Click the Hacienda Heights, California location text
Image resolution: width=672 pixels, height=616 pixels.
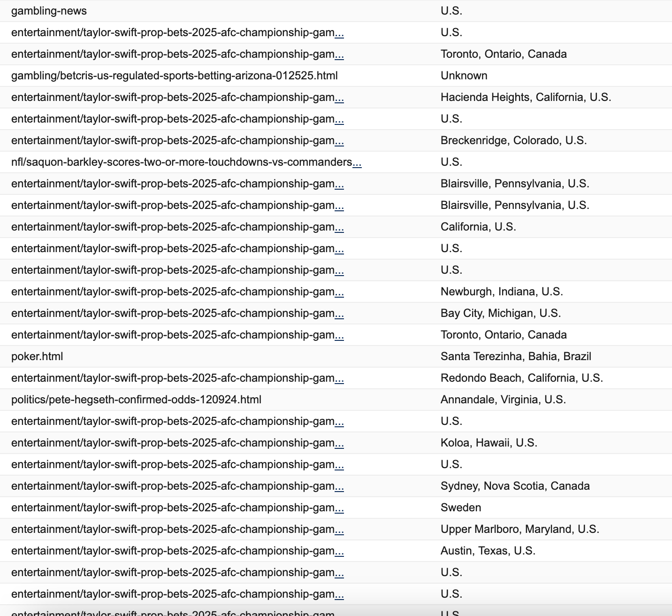click(x=526, y=97)
